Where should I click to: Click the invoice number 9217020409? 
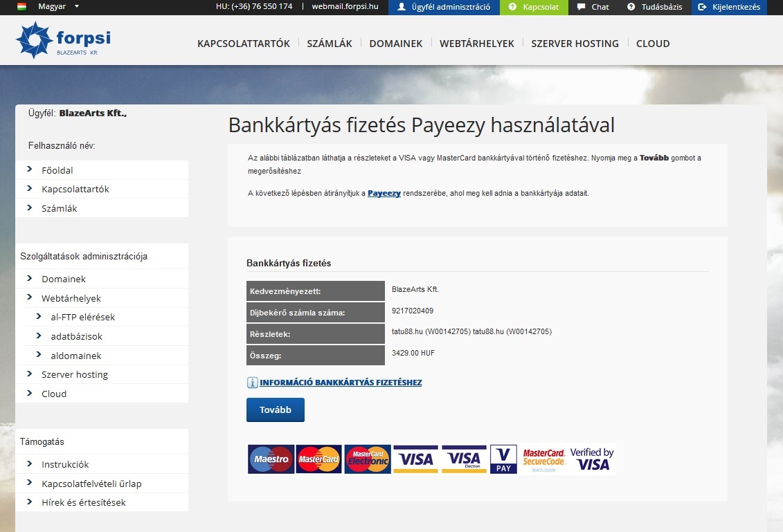[413, 311]
